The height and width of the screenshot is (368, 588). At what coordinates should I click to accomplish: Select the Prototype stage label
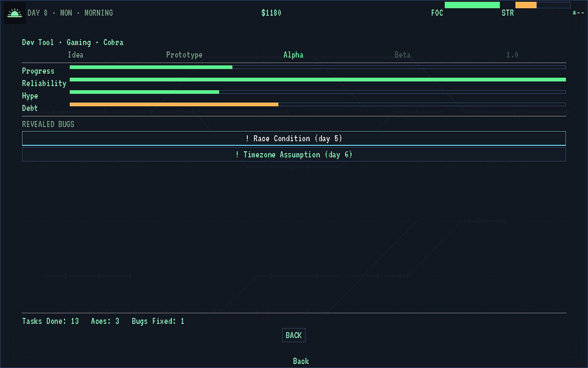pyautogui.click(x=184, y=55)
